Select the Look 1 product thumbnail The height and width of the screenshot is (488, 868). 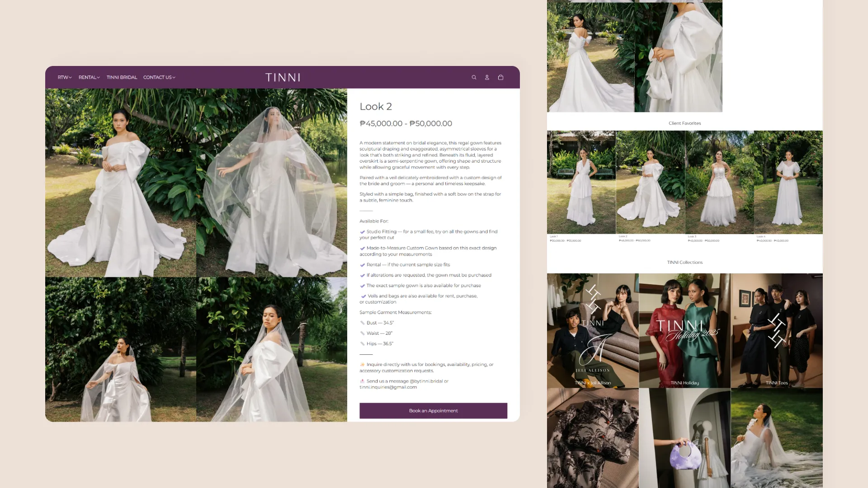581,182
